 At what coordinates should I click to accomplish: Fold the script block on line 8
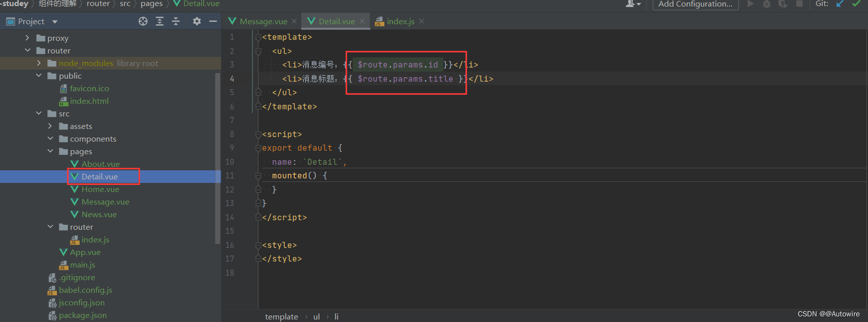258,134
